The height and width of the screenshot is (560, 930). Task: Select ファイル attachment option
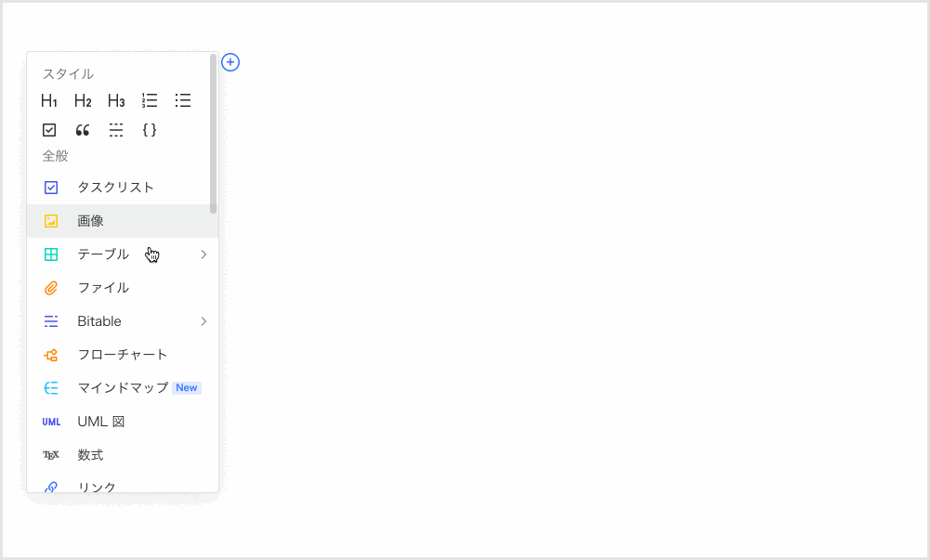tap(102, 288)
